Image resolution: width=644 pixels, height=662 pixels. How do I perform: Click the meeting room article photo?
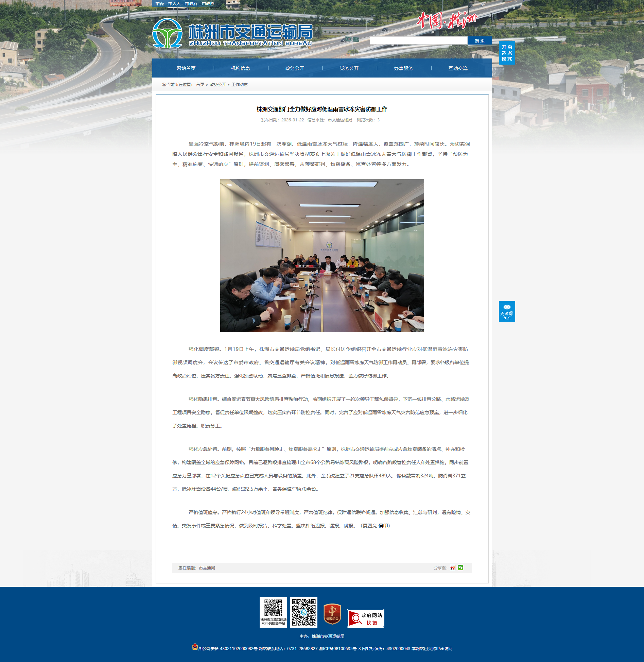322,255
